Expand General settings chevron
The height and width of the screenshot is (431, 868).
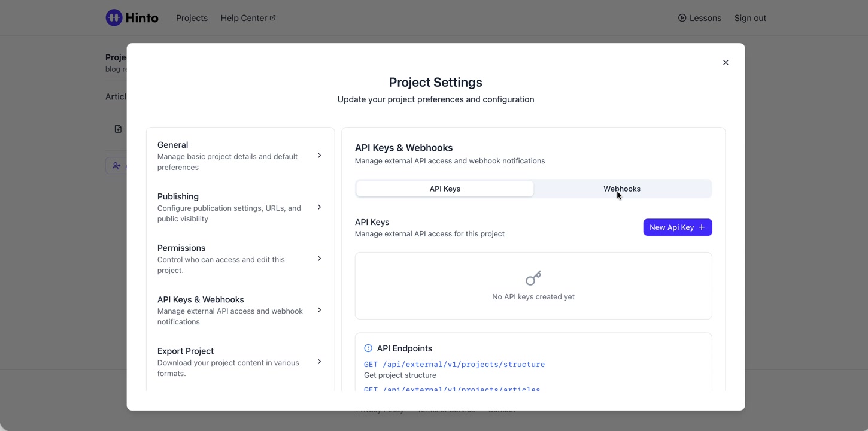pyautogui.click(x=319, y=156)
